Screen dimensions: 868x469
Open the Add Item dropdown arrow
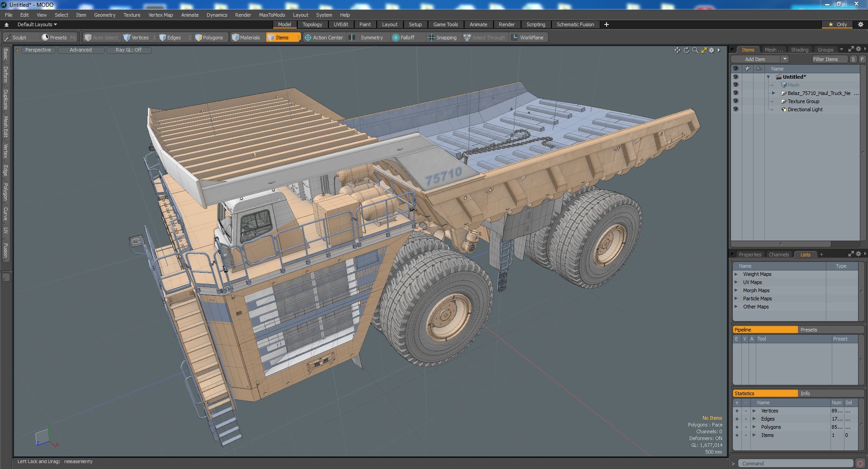click(785, 59)
